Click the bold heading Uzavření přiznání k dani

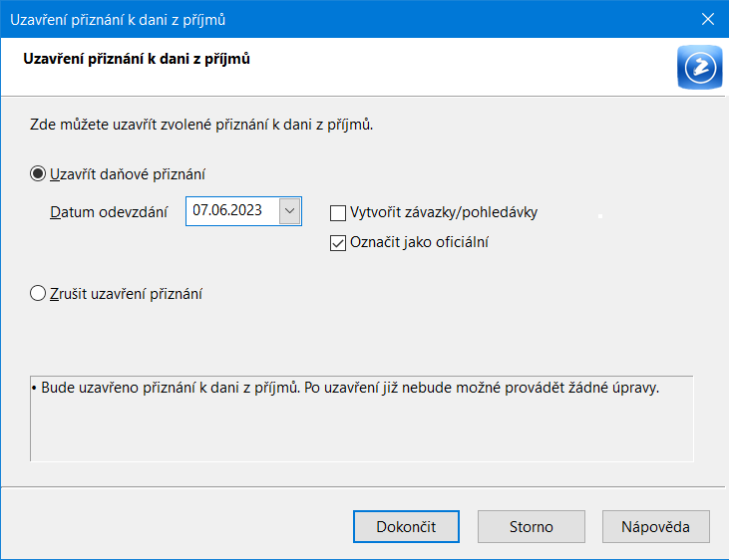tap(137, 59)
